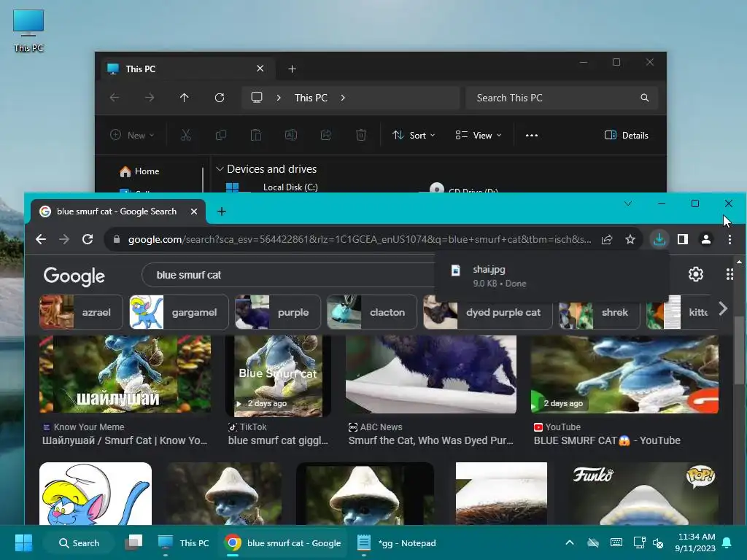Select the blue smurf cat Chrome tab
Image resolution: width=747 pixels, height=560 pixels.
click(118, 211)
